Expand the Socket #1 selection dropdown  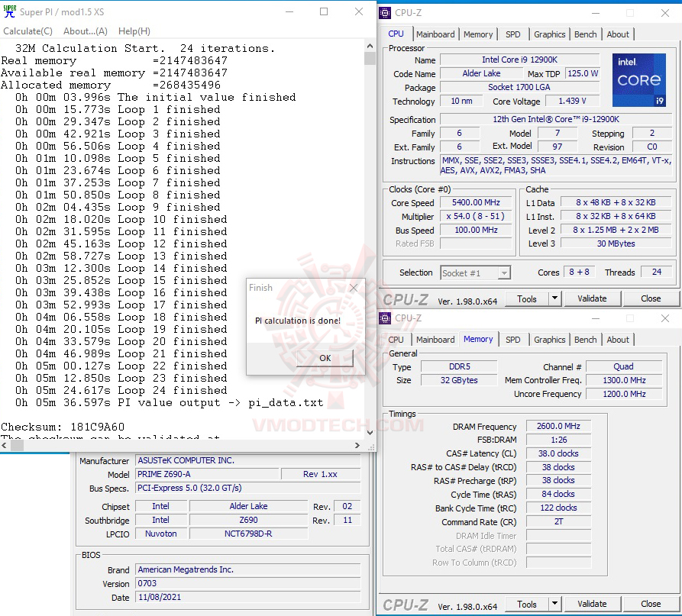coord(504,273)
